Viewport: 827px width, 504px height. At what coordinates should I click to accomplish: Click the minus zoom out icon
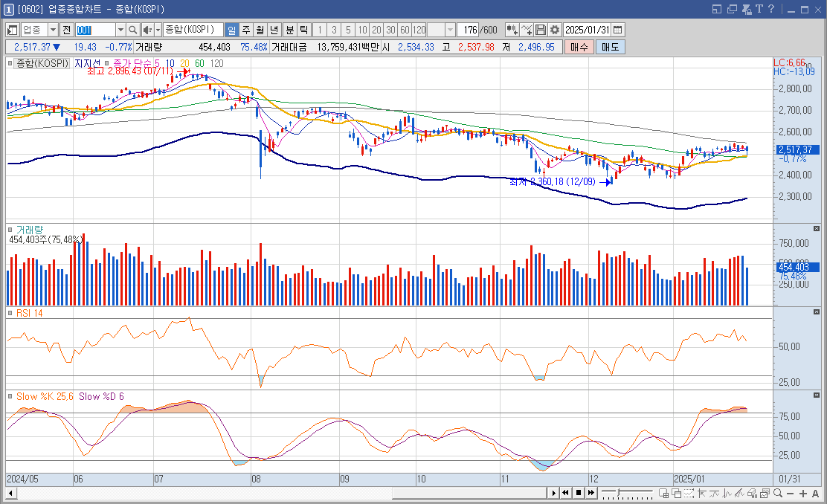point(790,494)
